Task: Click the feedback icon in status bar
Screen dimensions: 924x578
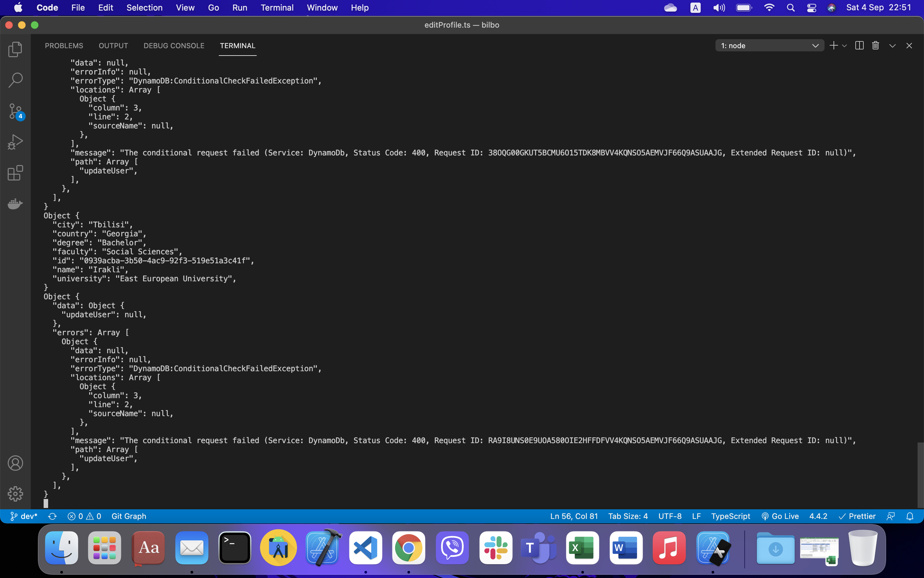Action: tap(891, 516)
